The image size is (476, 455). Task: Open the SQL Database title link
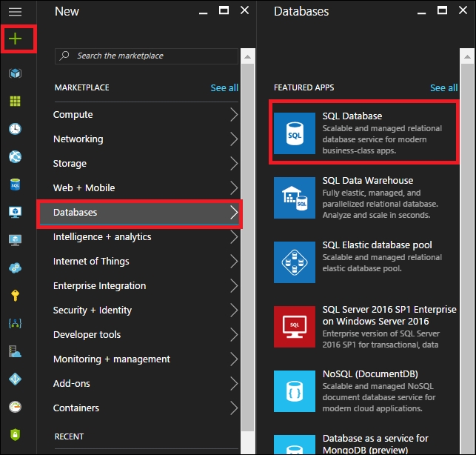click(x=352, y=116)
